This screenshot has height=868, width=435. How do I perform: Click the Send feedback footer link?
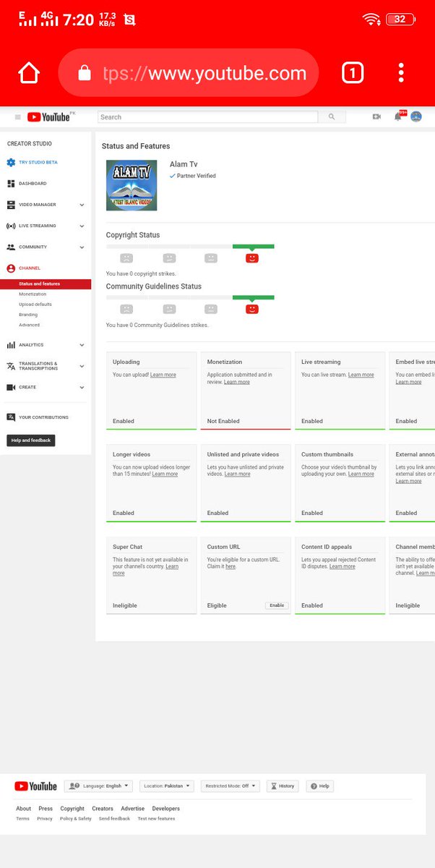pos(115,819)
